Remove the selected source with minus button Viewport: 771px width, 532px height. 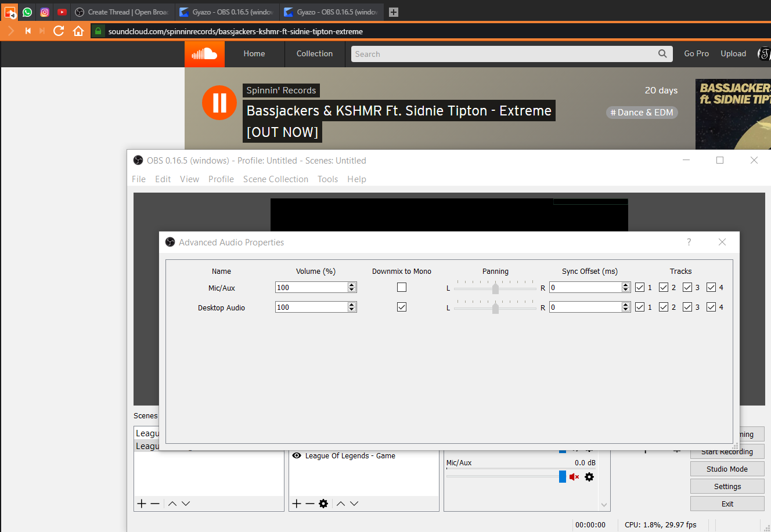(x=310, y=504)
